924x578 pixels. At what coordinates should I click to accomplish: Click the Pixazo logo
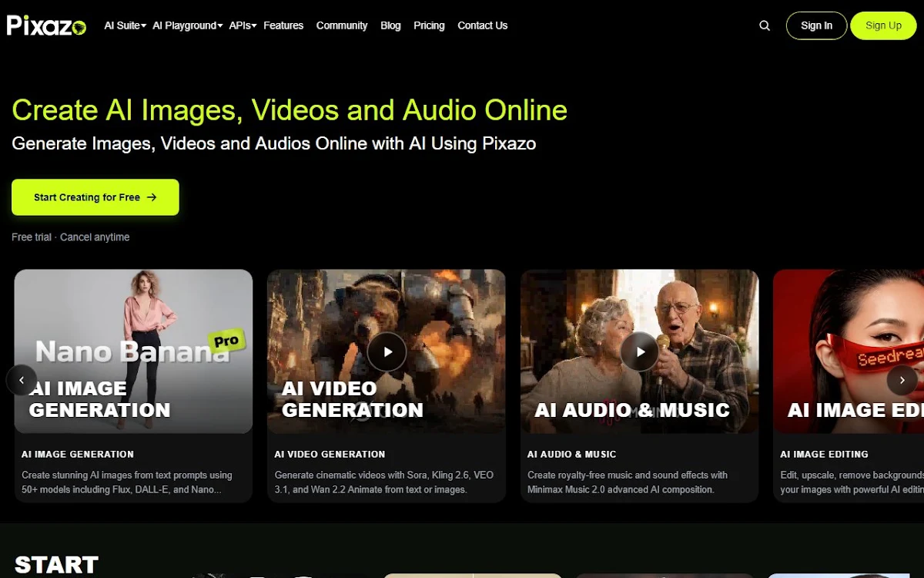pyautogui.click(x=46, y=25)
